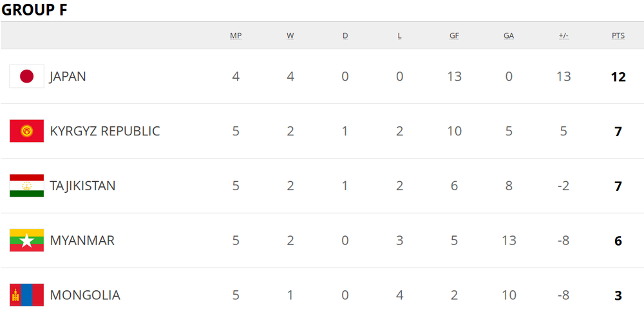Open the JAPAN team name link
644x316 pixels.
(x=68, y=77)
